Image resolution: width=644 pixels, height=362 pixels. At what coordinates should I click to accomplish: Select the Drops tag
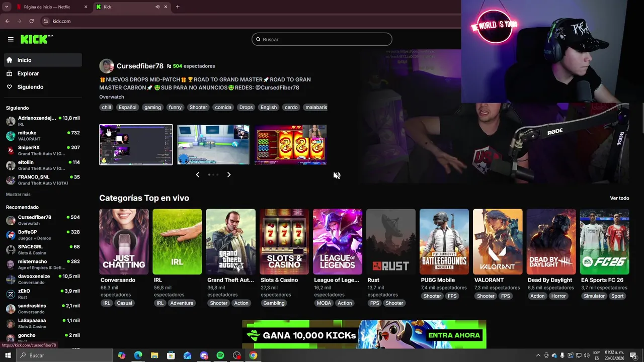pos(246,107)
